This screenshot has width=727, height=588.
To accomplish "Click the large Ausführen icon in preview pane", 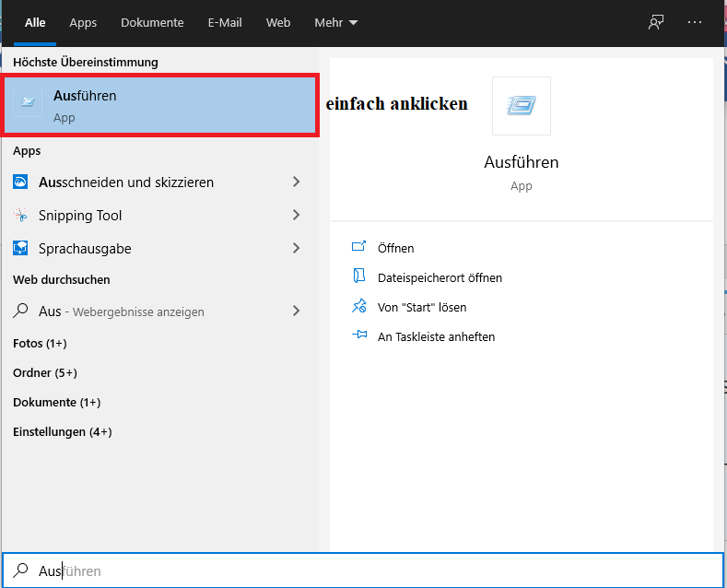I will coord(522,106).
